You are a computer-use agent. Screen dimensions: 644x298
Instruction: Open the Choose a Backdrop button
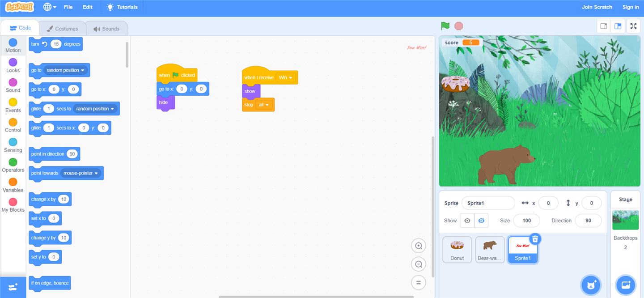pyautogui.click(x=625, y=285)
